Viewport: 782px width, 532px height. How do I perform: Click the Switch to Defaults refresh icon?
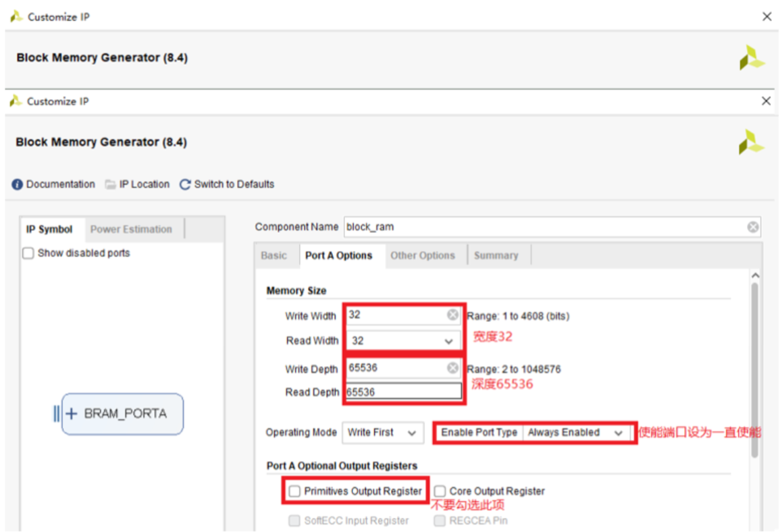pyautogui.click(x=185, y=184)
